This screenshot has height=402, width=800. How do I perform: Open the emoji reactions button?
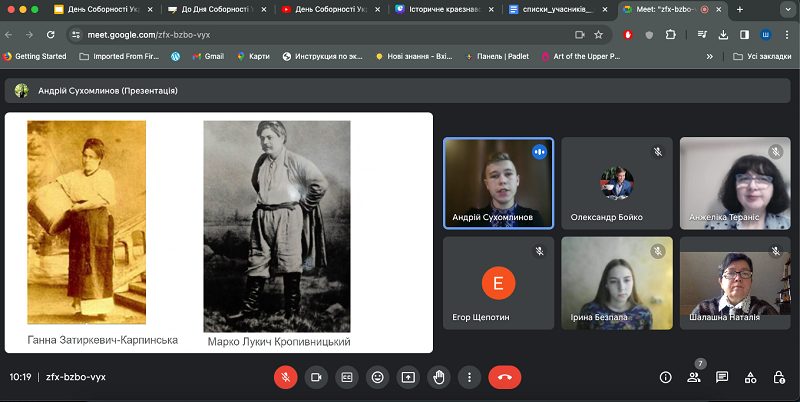[378, 378]
